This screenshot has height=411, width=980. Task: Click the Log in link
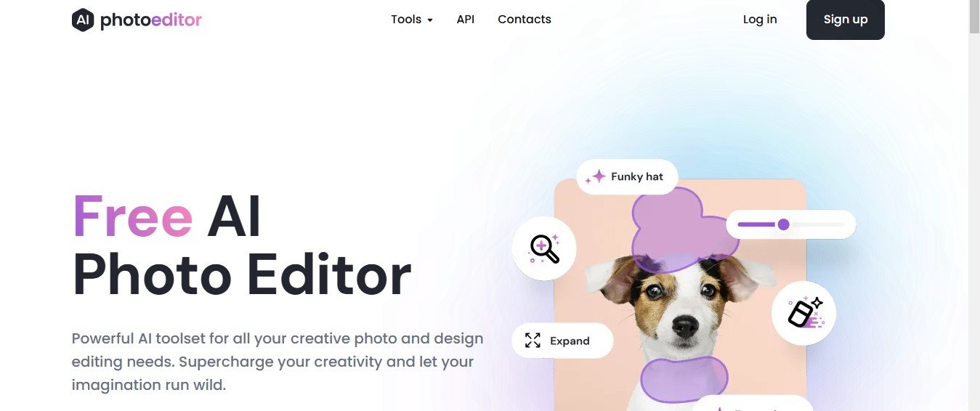tap(760, 20)
